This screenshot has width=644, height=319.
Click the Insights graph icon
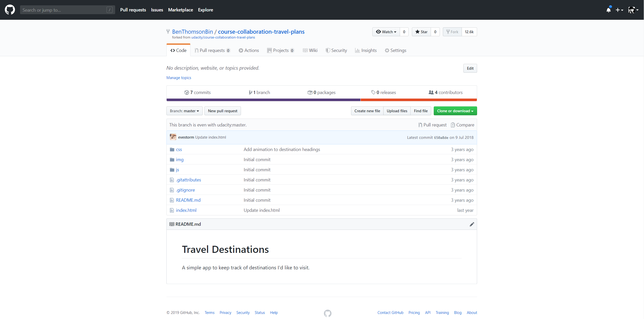click(x=358, y=50)
